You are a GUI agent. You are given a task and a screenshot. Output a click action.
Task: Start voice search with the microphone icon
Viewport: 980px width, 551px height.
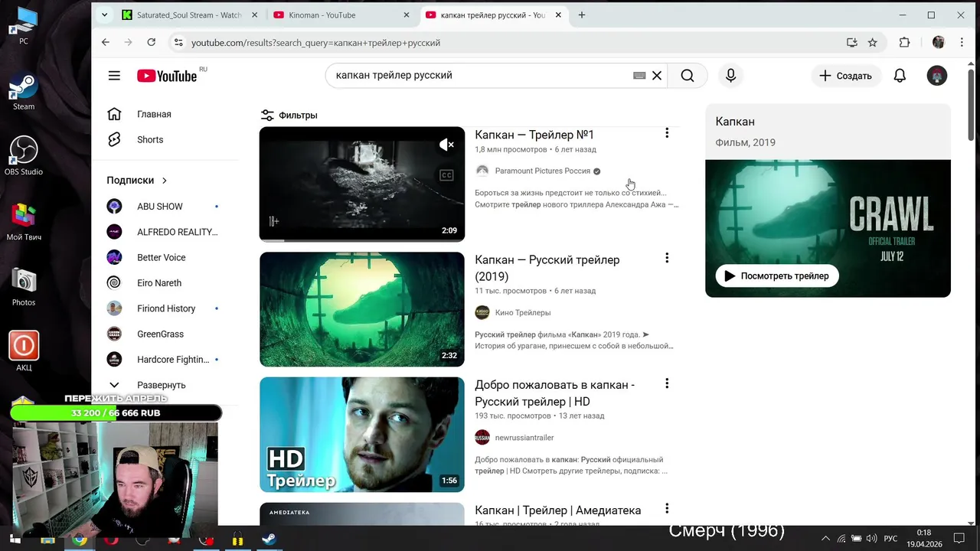730,76
